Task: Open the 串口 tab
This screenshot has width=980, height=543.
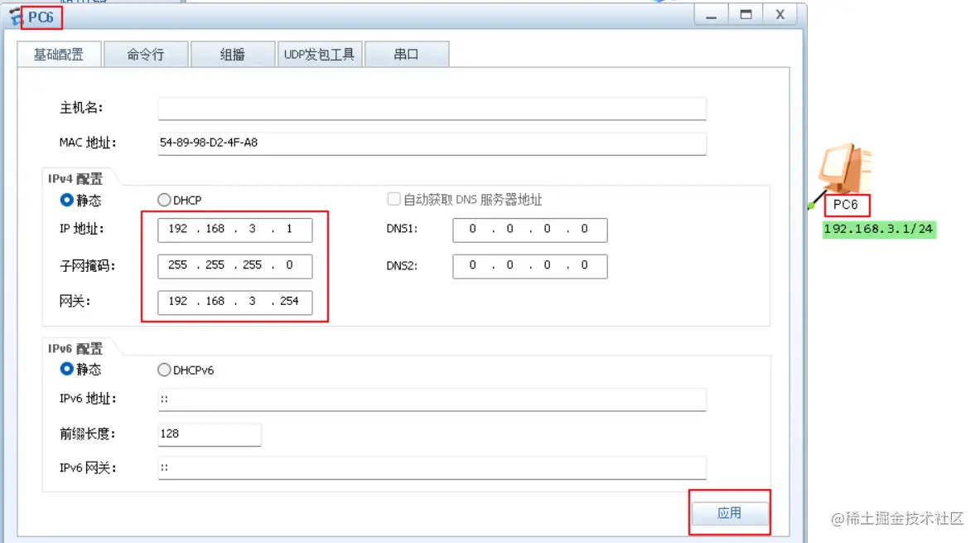Action: (x=406, y=55)
